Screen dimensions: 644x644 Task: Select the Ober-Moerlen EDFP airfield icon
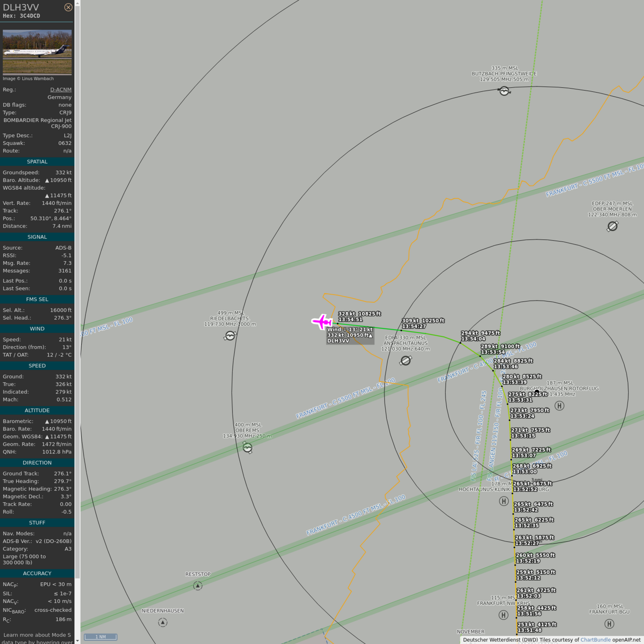click(x=612, y=226)
